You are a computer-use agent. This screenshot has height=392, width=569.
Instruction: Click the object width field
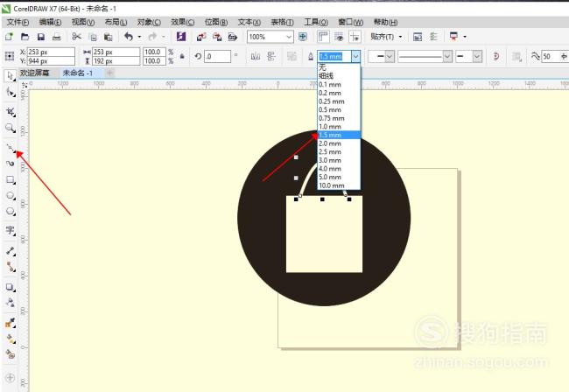[116, 52]
